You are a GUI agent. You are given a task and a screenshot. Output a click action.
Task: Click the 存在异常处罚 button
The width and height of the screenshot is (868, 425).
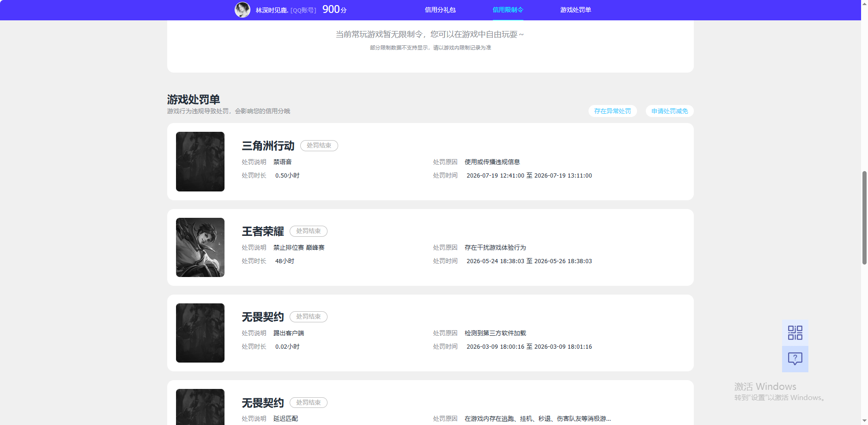click(613, 111)
